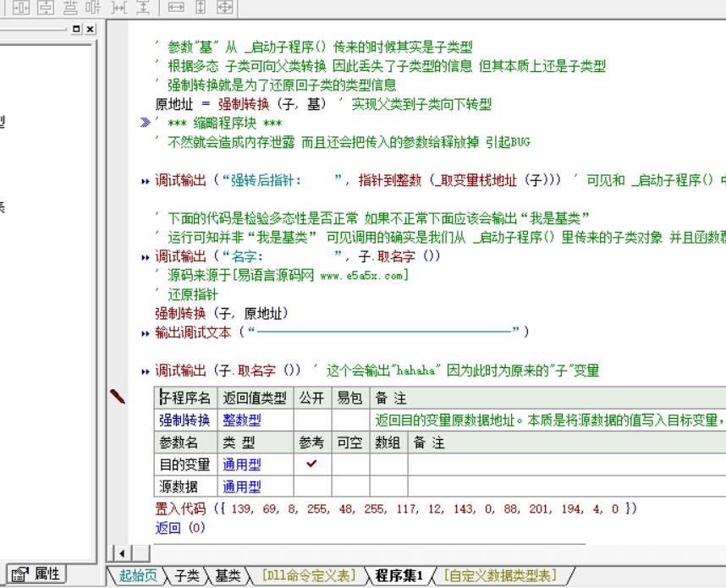
Task: Click the center vertically alignment icon
Action: point(42,8)
